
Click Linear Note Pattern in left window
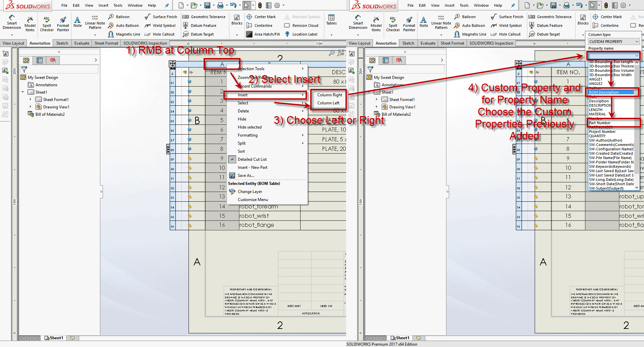(95, 22)
